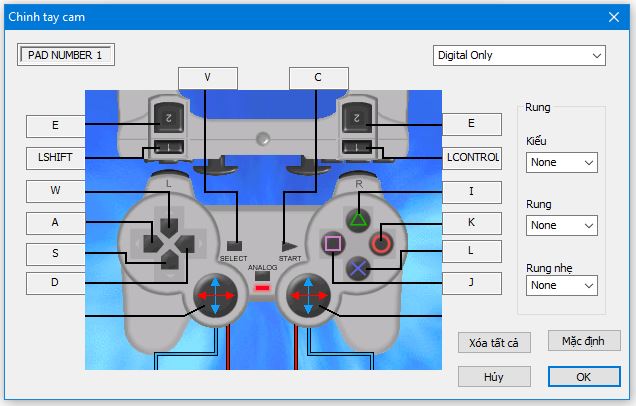Select the C key field for START
Image resolution: width=636 pixels, height=406 pixels.
pos(318,78)
